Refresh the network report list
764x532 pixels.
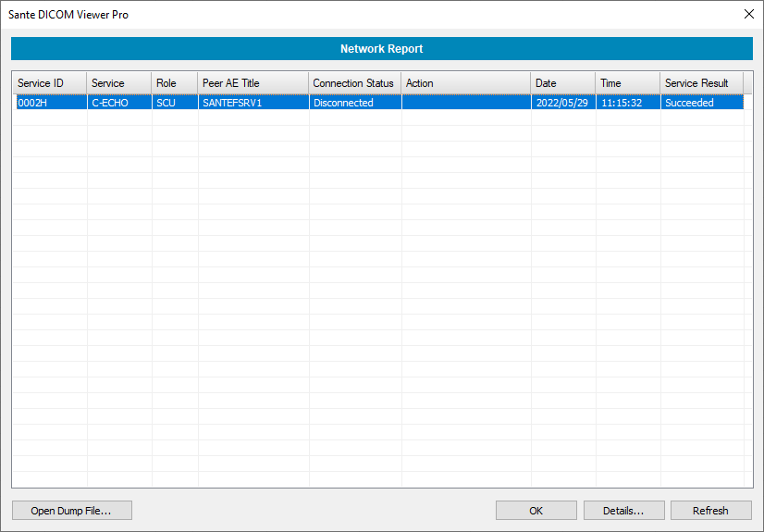point(710,511)
